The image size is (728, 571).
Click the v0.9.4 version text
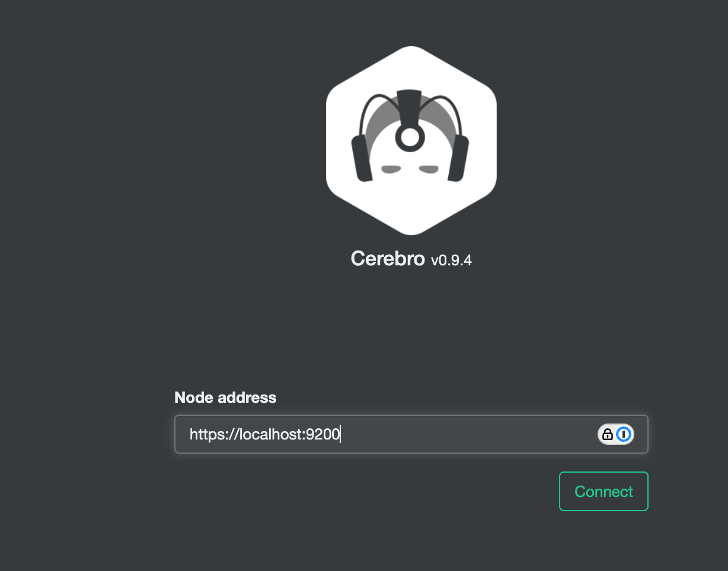(x=451, y=260)
